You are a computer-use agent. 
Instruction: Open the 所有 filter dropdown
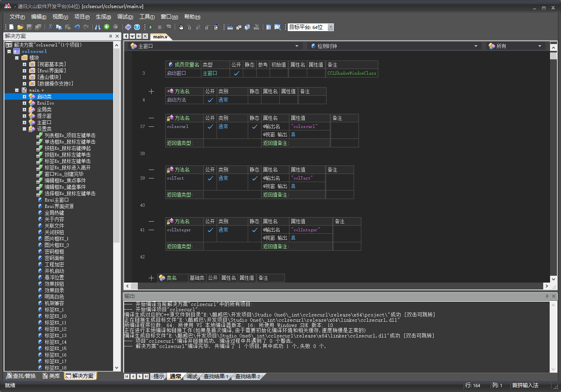click(540, 46)
